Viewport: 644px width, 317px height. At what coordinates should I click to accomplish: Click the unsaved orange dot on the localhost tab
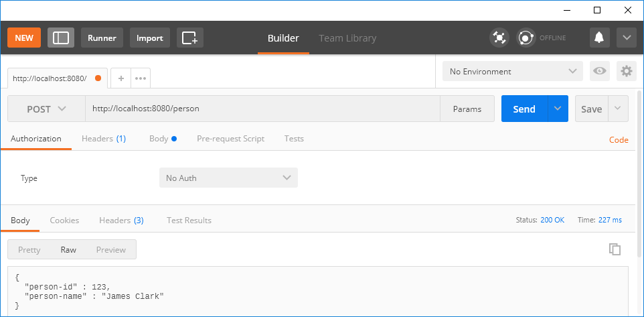[x=98, y=78]
